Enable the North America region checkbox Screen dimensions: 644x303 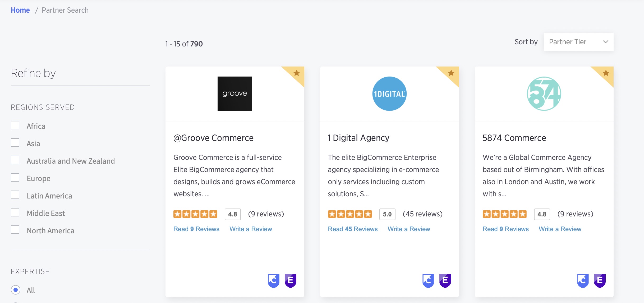pyautogui.click(x=15, y=230)
